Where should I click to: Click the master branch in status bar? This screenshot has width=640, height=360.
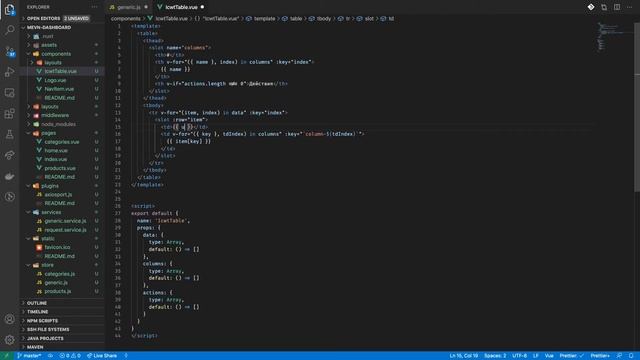pos(29,356)
